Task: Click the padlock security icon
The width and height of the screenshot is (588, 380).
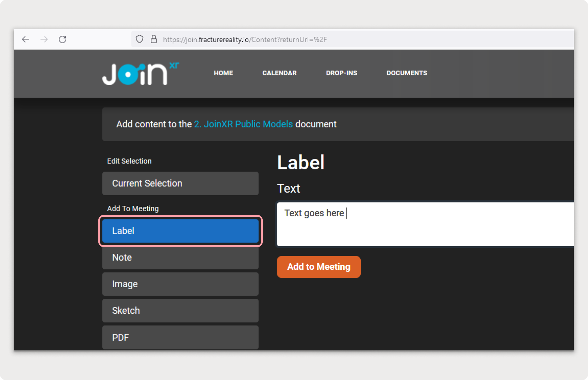Action: click(154, 39)
